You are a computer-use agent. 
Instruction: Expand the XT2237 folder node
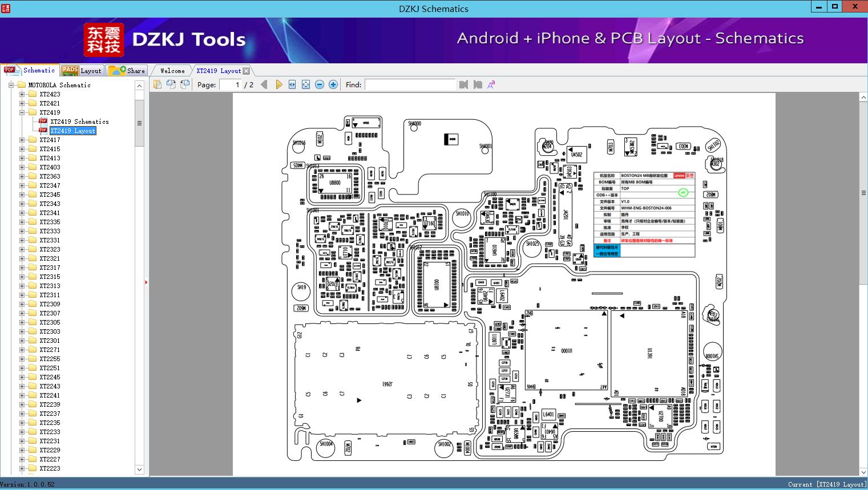22,414
